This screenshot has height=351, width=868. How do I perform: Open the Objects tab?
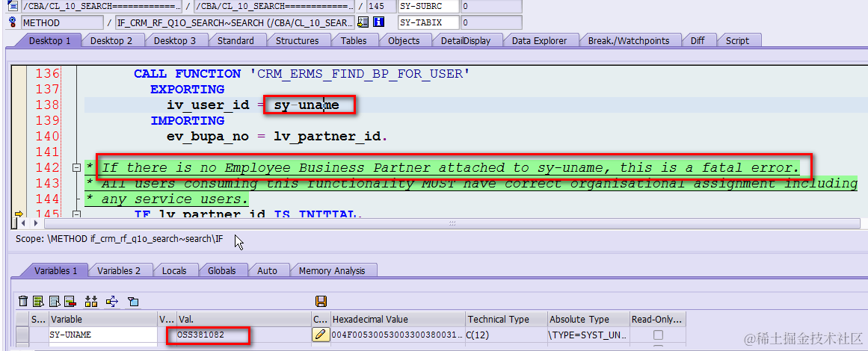click(404, 40)
